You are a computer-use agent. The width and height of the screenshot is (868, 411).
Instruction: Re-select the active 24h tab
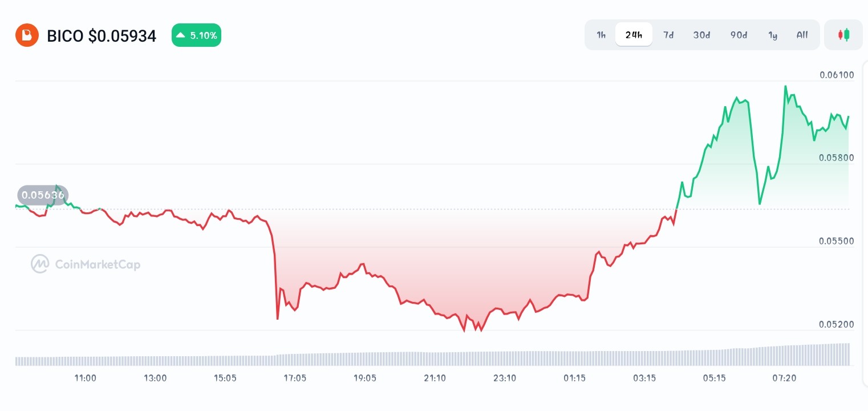click(x=634, y=35)
